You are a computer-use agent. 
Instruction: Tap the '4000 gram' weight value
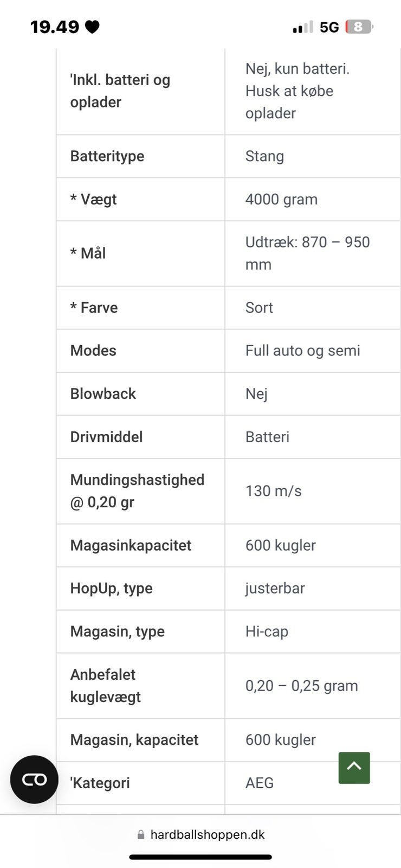coord(281,199)
